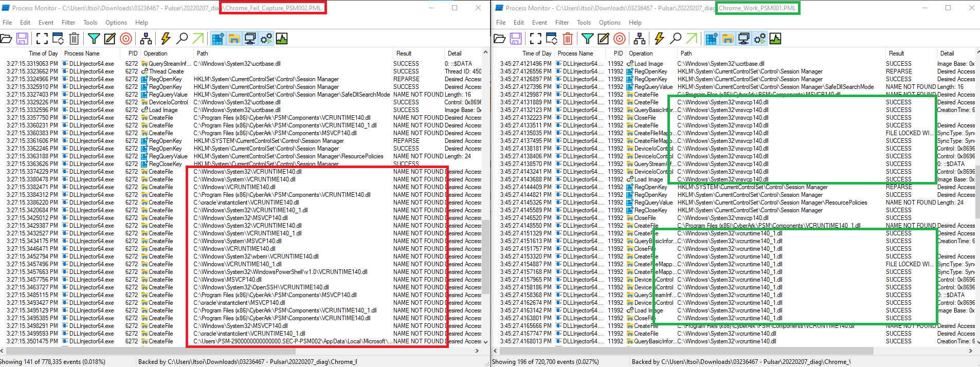Toggle Show Registry Activity in left window
The height and width of the screenshot is (367, 980).
[x=218, y=39]
